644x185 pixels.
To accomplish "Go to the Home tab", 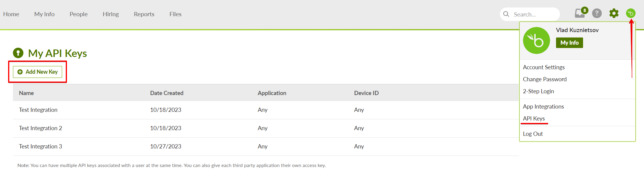I will point(11,14).
